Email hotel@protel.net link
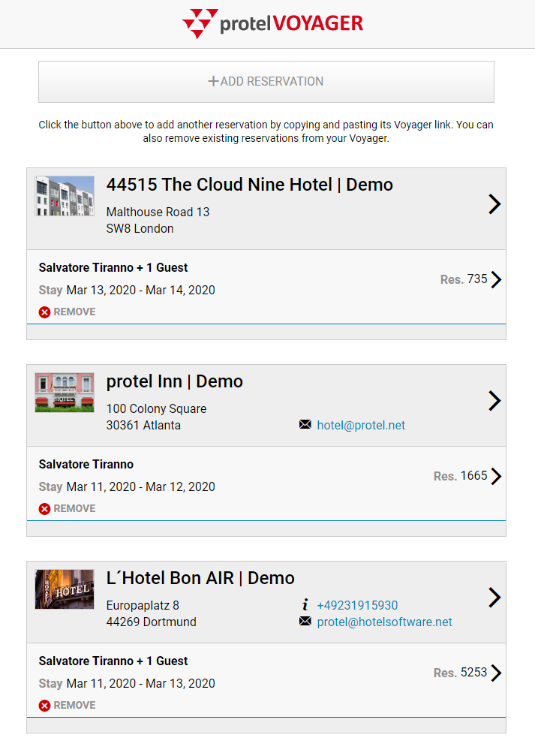This screenshot has width=535, height=756. coord(361,425)
